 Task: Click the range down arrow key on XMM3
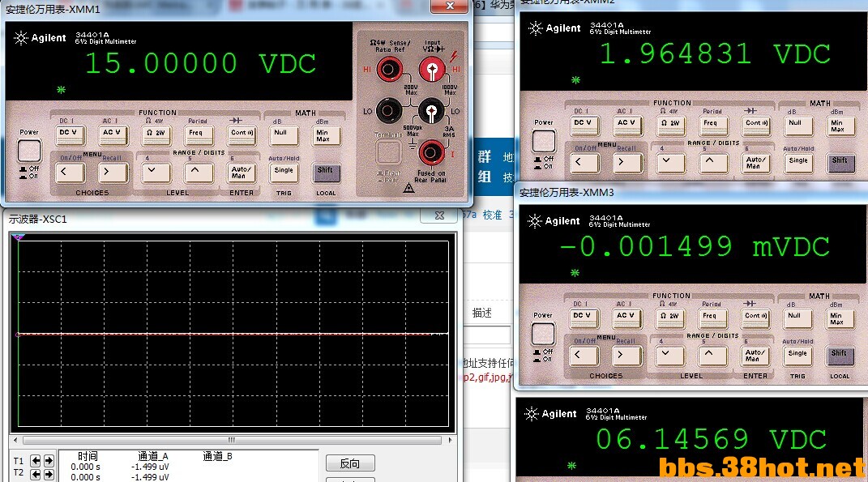coord(669,356)
